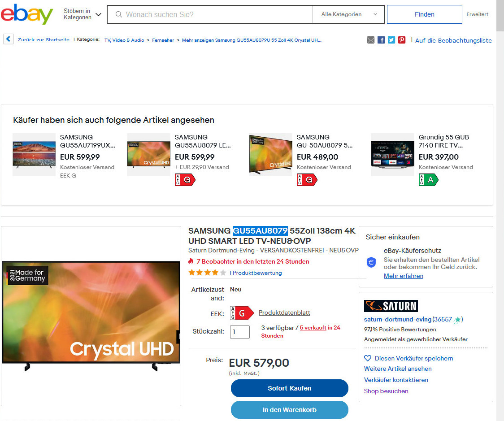Focus the Wonach suchen Sie search box
Image resolution: width=504 pixels, height=421 pixels.
pos(209,14)
